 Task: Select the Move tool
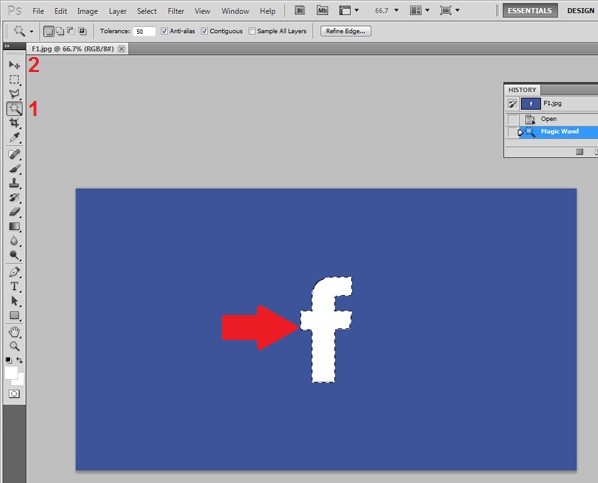[x=14, y=65]
